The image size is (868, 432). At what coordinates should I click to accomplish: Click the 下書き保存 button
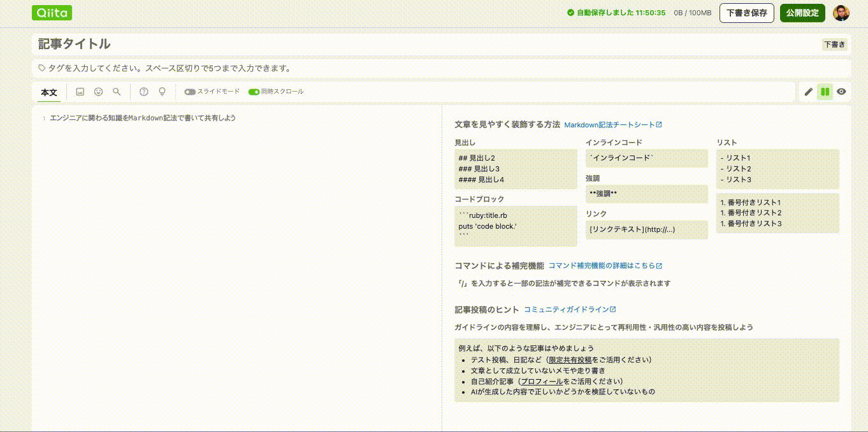pos(746,13)
